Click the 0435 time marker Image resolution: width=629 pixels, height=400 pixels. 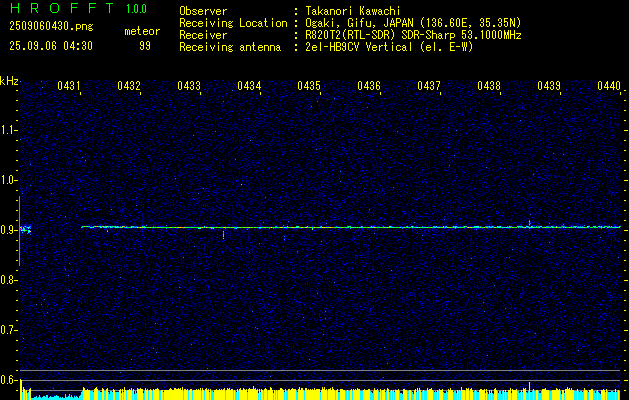click(309, 85)
